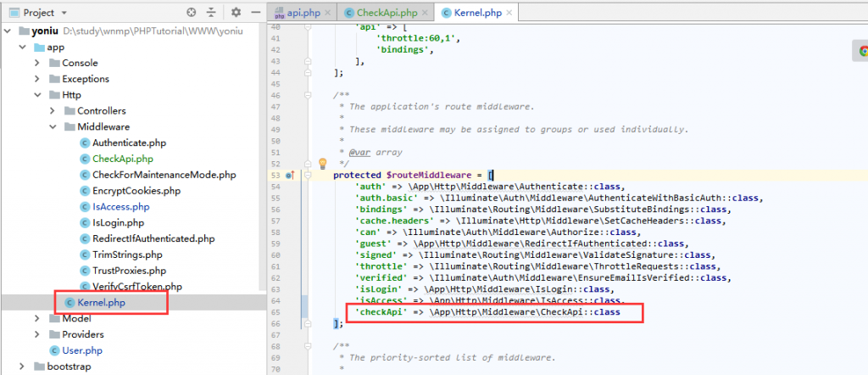
Task: Click the locate/scroll-from-source target icon
Action: tap(191, 13)
